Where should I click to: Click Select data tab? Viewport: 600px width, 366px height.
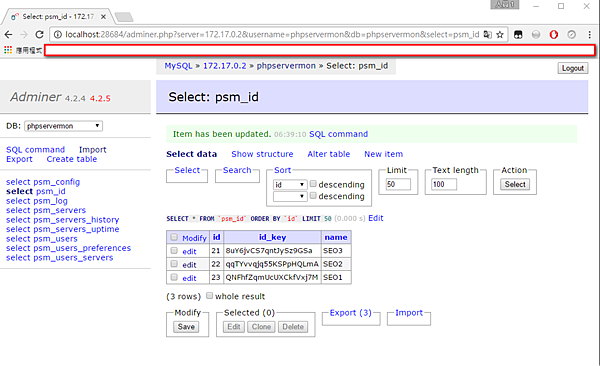[x=191, y=154]
